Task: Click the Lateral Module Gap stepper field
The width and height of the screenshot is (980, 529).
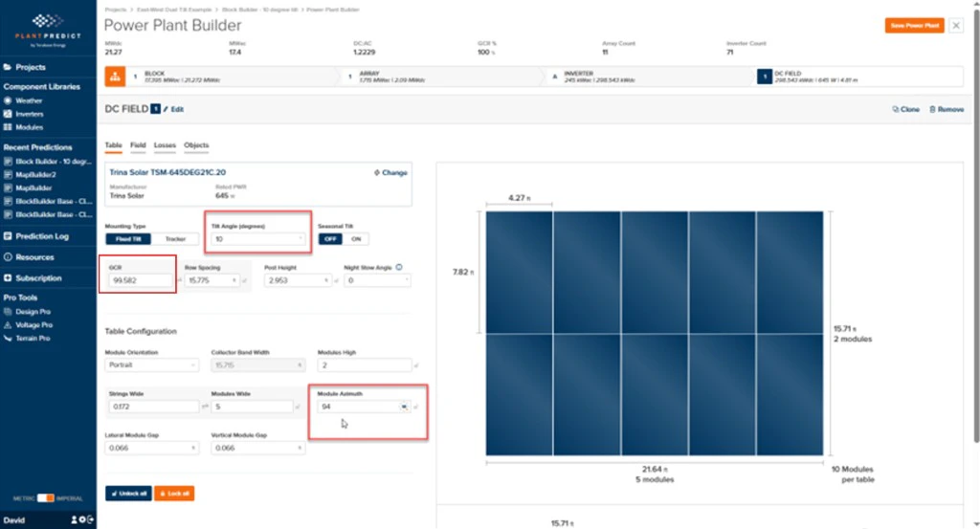Action: click(x=152, y=448)
